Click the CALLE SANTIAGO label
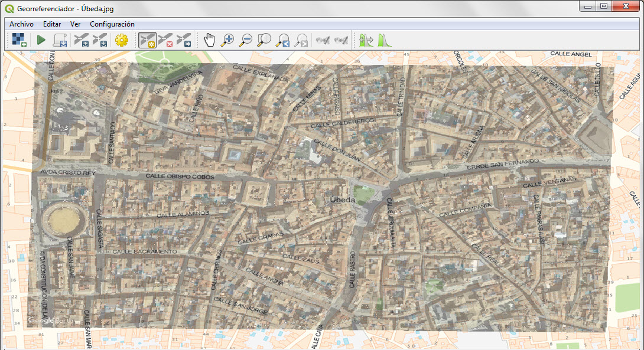The image size is (644, 350). [x=111, y=143]
